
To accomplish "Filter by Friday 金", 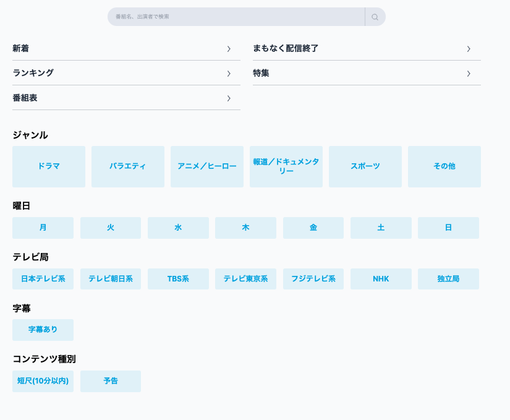I will (x=313, y=228).
